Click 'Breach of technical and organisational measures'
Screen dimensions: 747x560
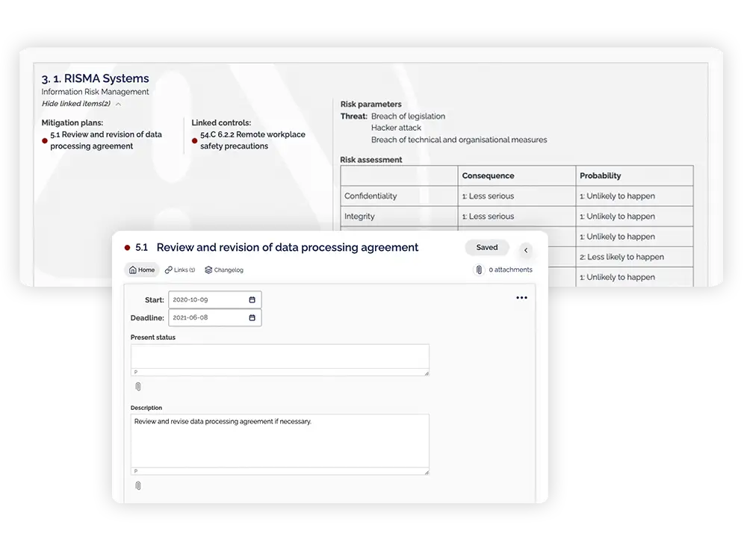[x=459, y=140]
